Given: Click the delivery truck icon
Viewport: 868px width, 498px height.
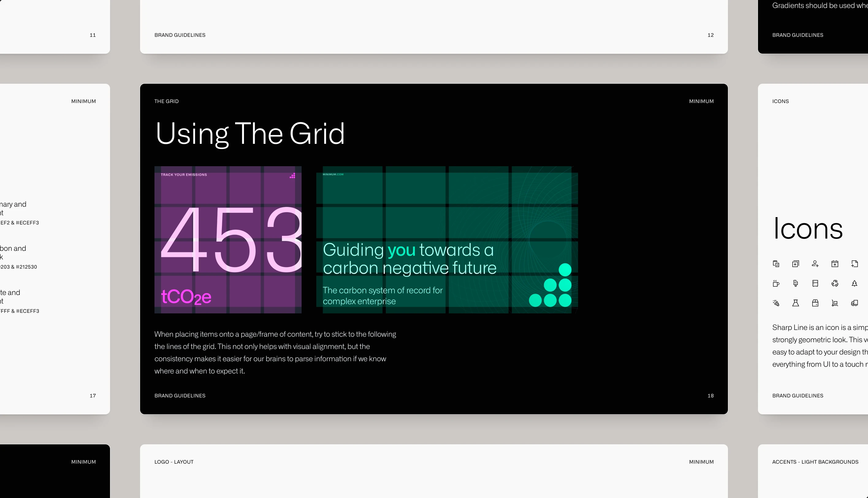Looking at the screenshot, I should 854,303.
